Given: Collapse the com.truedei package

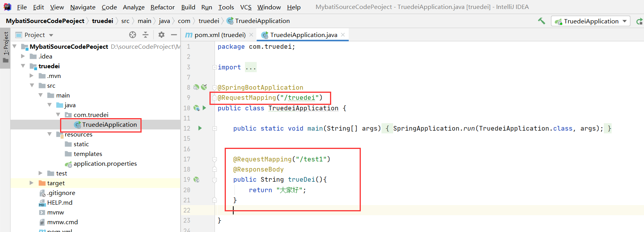Looking at the screenshot, I should [x=58, y=115].
